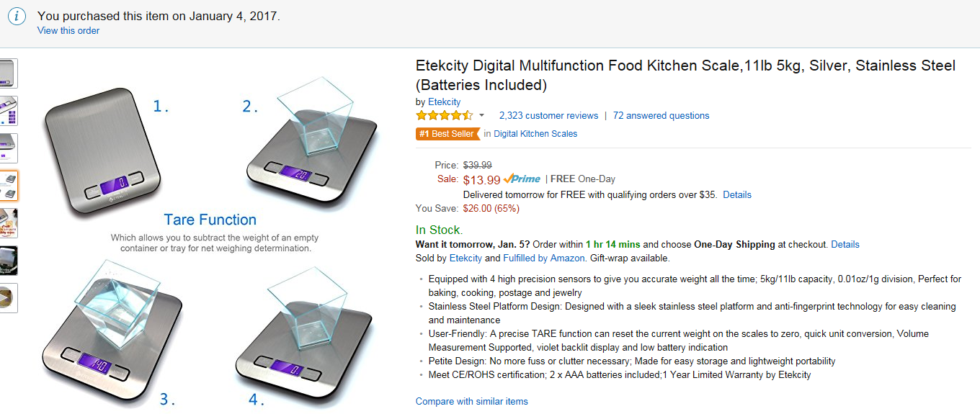The width and height of the screenshot is (980, 414).
Task: Click the #1 Best Seller badge
Action: [x=447, y=134]
